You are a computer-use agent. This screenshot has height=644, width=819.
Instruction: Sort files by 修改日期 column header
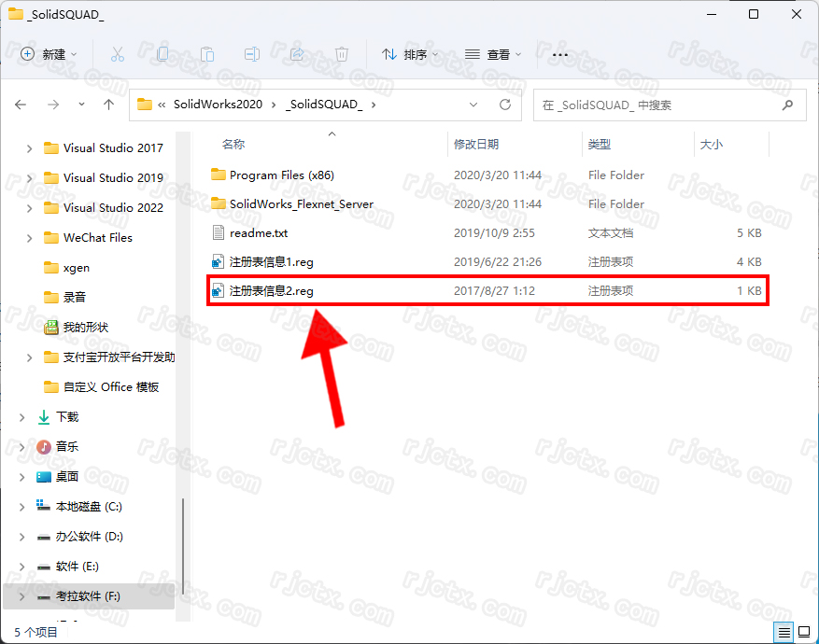tap(476, 145)
